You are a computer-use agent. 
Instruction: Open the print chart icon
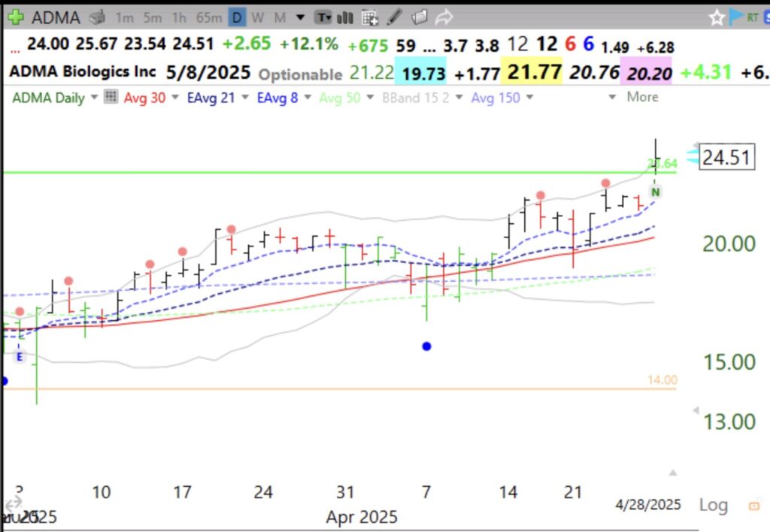(98, 18)
